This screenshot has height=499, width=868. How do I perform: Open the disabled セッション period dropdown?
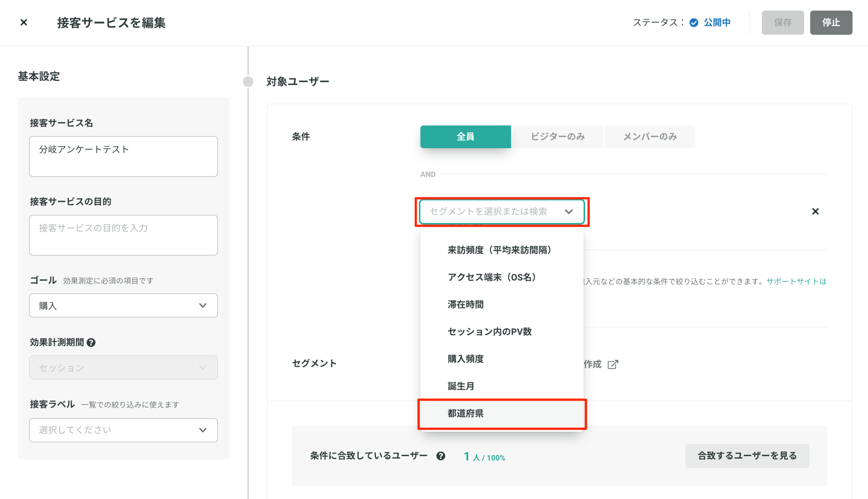124,367
